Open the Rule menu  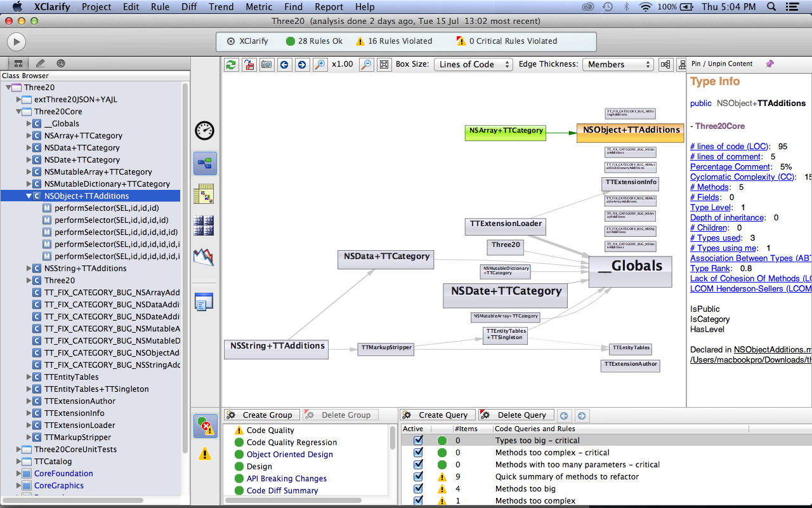(x=160, y=7)
